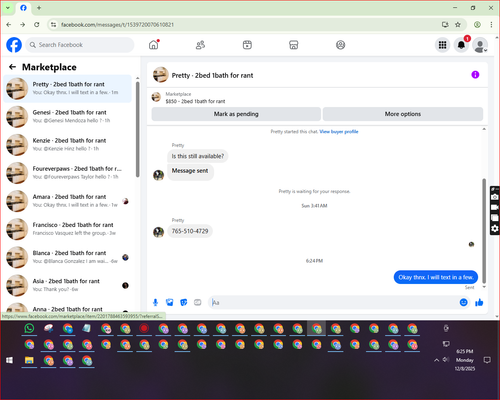Open the $850 listing header link
This screenshot has width=500, height=400.
tap(195, 101)
